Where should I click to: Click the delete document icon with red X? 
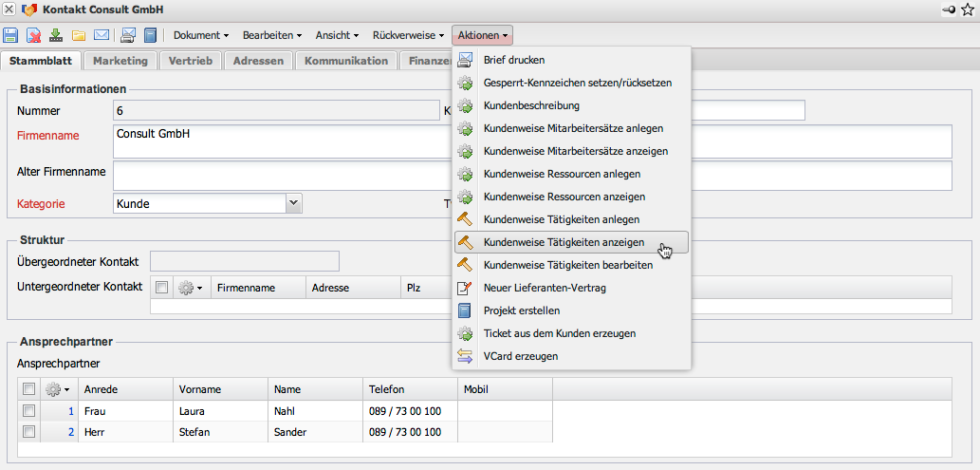click(x=34, y=36)
